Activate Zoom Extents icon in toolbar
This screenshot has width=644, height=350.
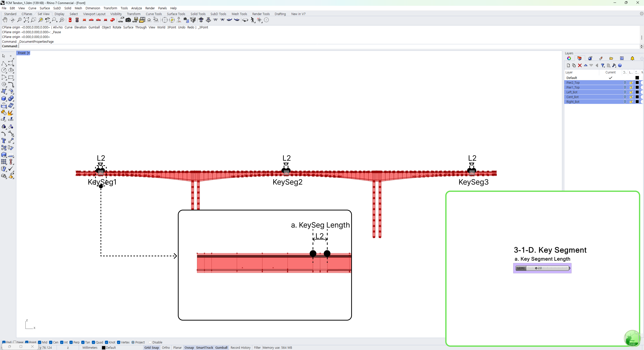(x=26, y=20)
